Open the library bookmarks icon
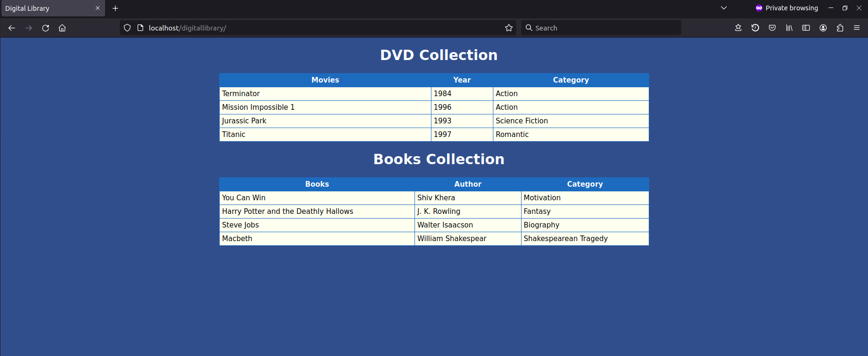 pyautogui.click(x=789, y=28)
